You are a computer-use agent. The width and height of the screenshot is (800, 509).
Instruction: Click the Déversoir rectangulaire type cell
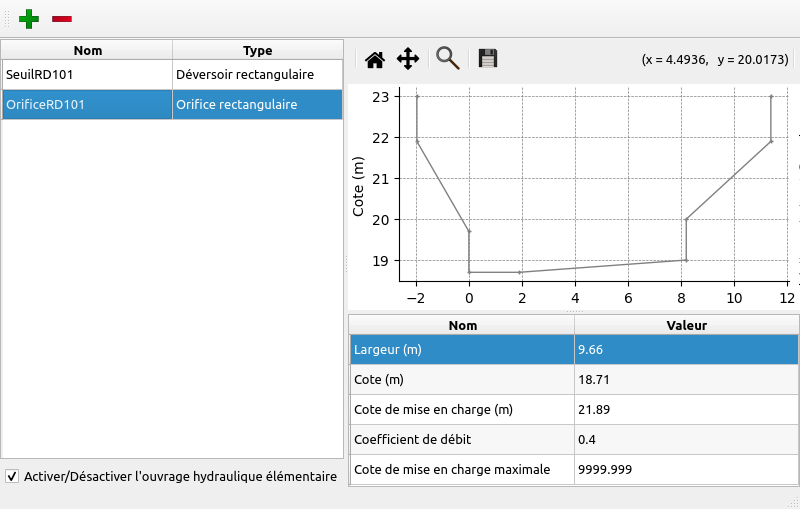tap(257, 75)
